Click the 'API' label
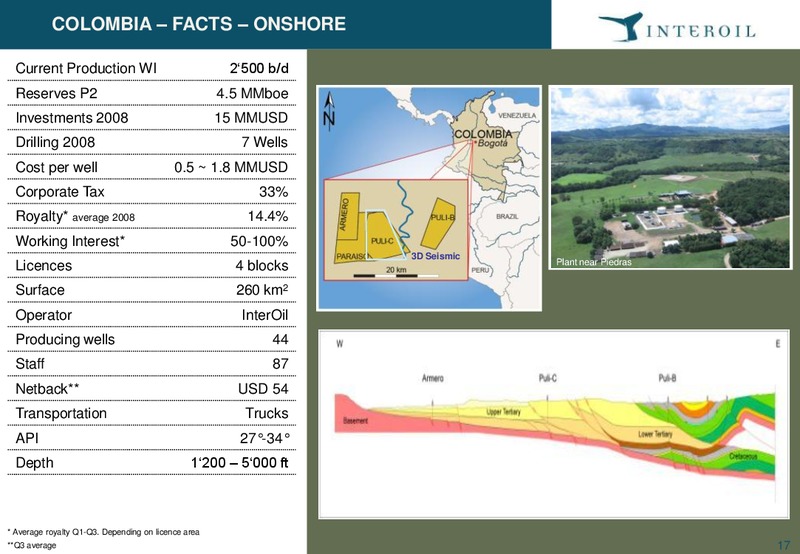This screenshot has width=800, height=554. click(x=27, y=438)
